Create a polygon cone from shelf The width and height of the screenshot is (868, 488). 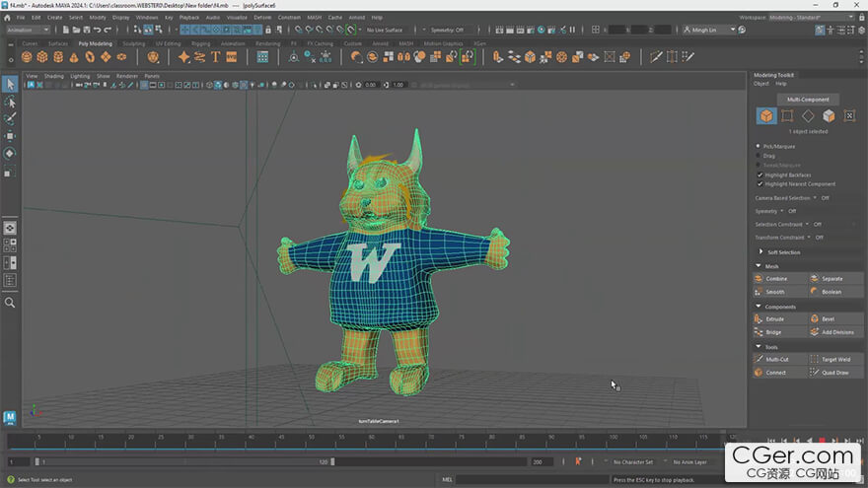point(74,56)
